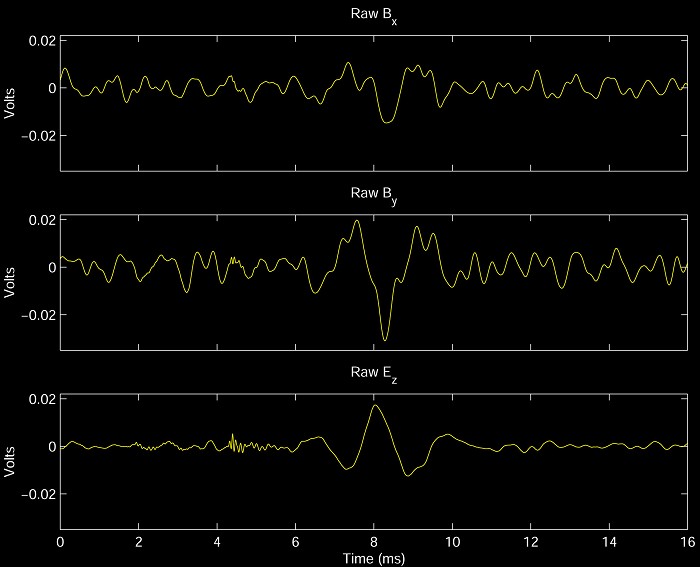Image resolution: width=700 pixels, height=567 pixels.
Task: Select the 4 tick label on time axis
Action: [217, 541]
